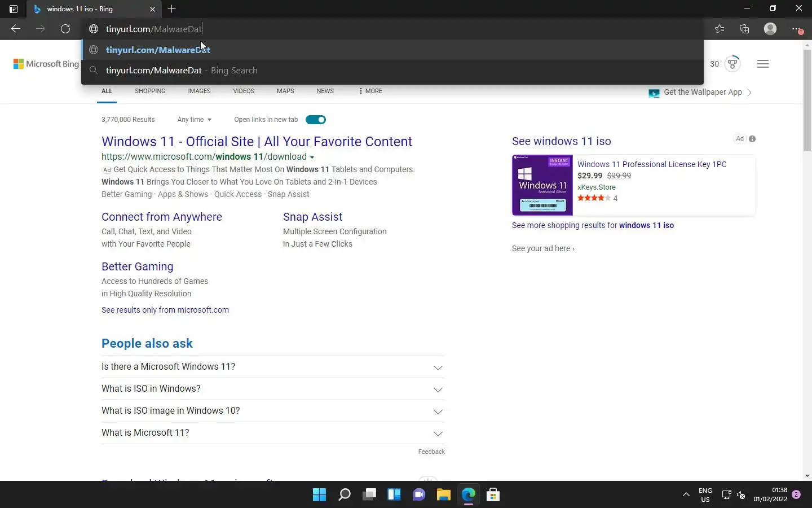
Task: Select the ALL results tab
Action: click(107, 91)
